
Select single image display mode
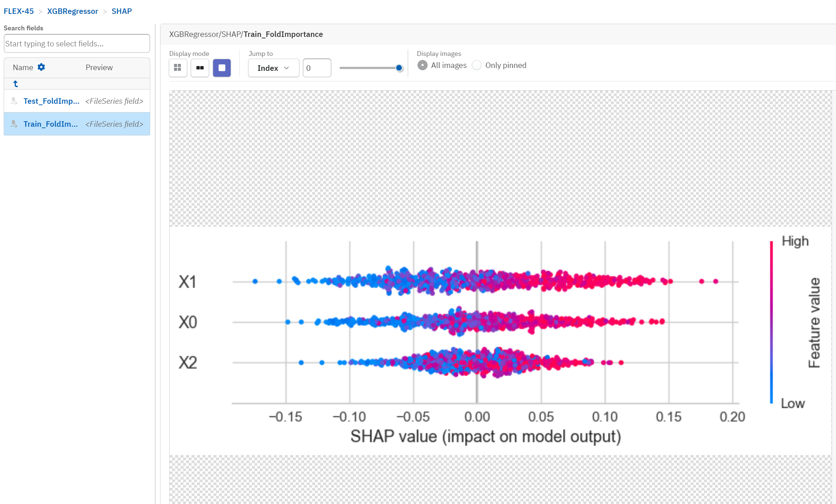point(222,68)
